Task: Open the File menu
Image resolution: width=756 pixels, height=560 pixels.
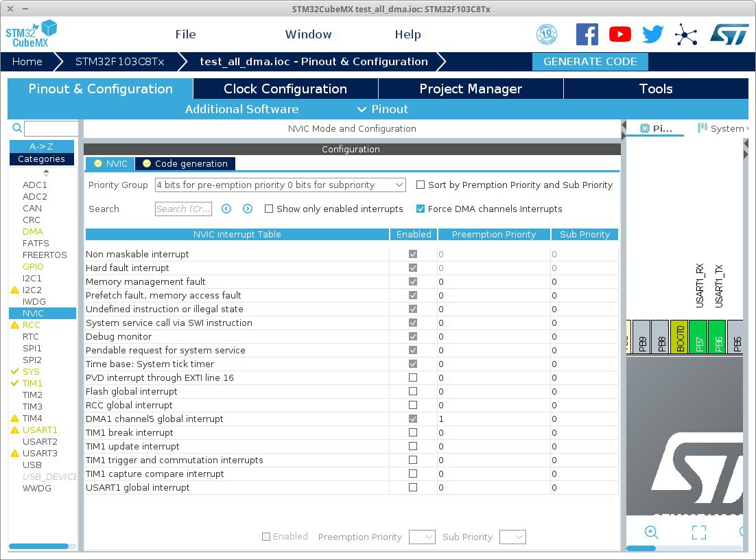Action: click(x=186, y=34)
